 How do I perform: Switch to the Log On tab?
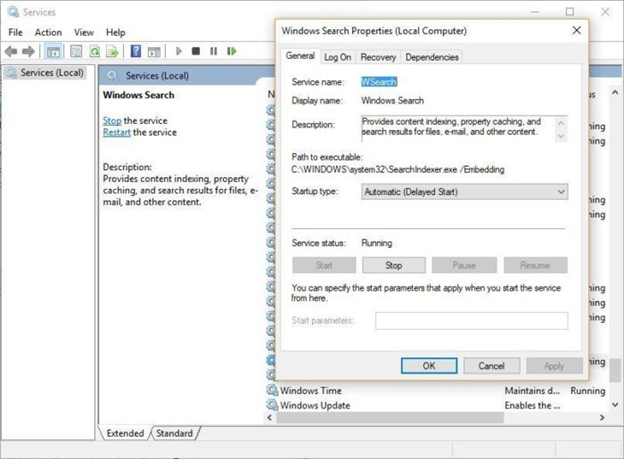[x=337, y=57]
